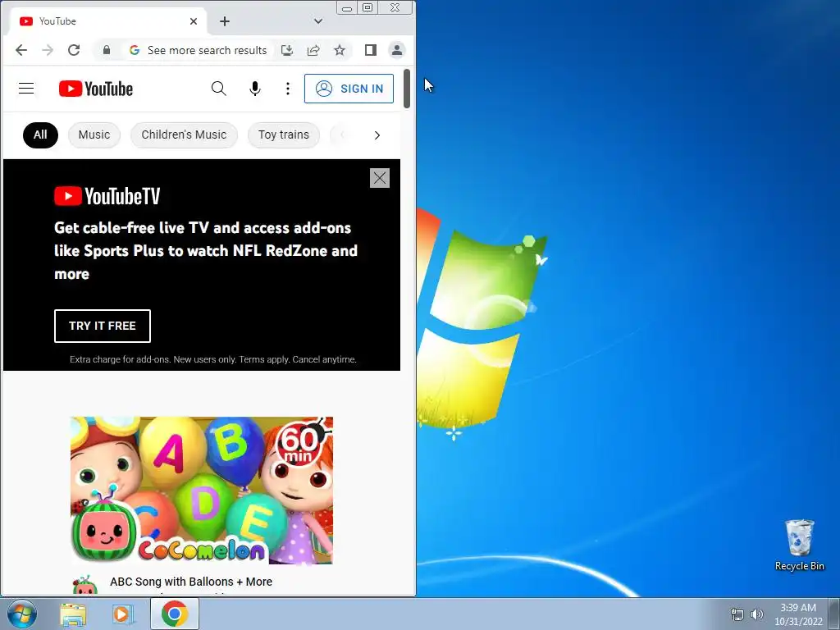
Task: Click the SIGN IN button
Action: [349, 89]
